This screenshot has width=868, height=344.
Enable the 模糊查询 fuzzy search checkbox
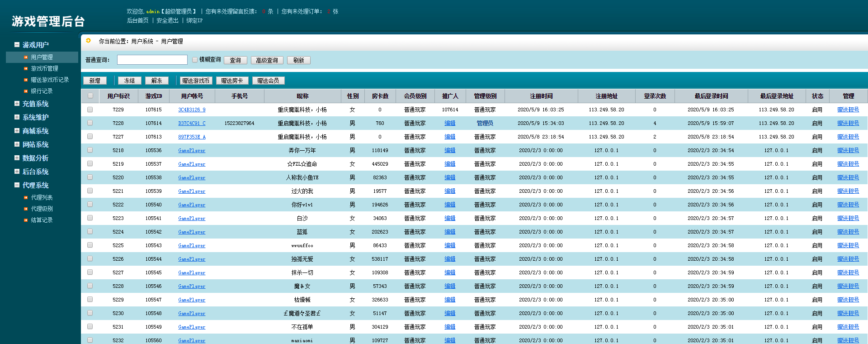point(195,60)
